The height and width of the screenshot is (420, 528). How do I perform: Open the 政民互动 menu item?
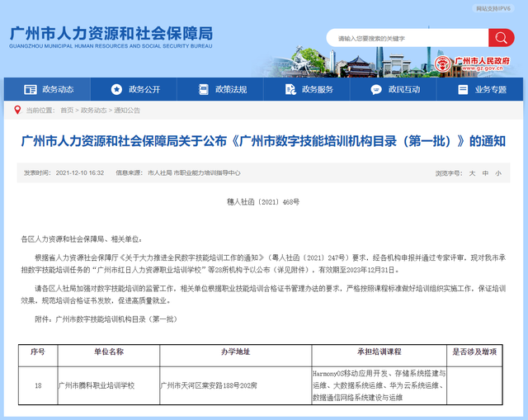pos(404,89)
